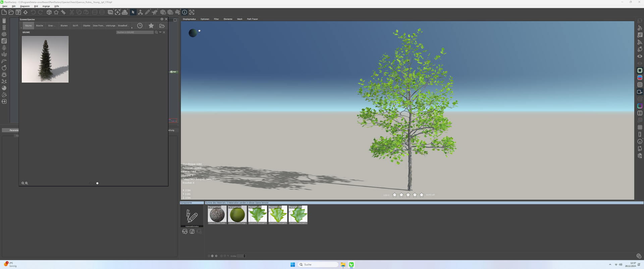Open the Mesh viewport menu
This screenshot has width=644, height=269.
pos(239,19)
